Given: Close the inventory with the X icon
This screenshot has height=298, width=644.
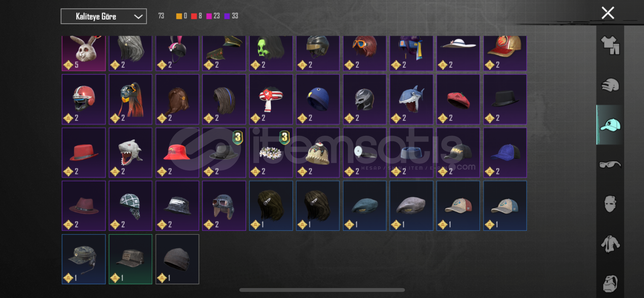Looking at the screenshot, I should click(x=608, y=13).
